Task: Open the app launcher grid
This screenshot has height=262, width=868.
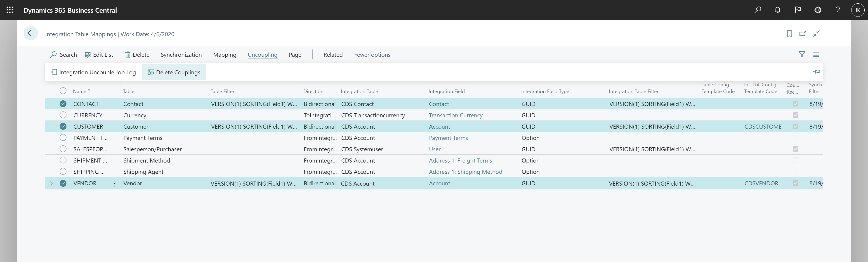Action: coord(9,10)
